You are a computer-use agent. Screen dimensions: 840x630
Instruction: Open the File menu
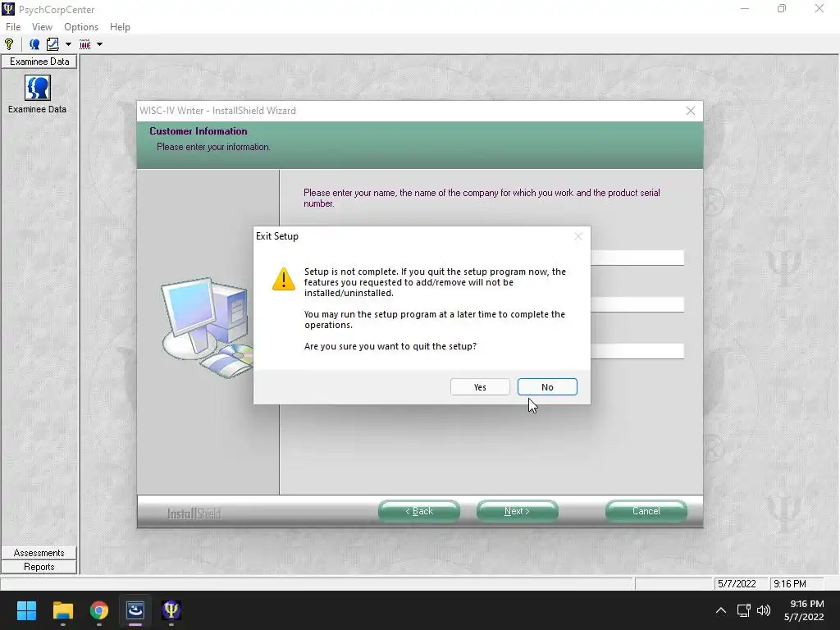click(13, 27)
